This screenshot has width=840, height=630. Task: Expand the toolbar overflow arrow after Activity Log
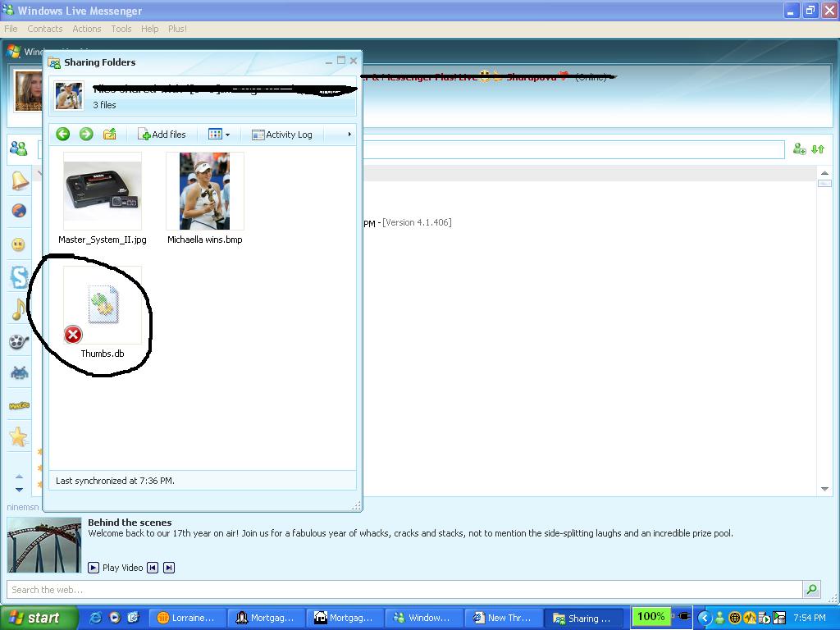pyautogui.click(x=349, y=134)
